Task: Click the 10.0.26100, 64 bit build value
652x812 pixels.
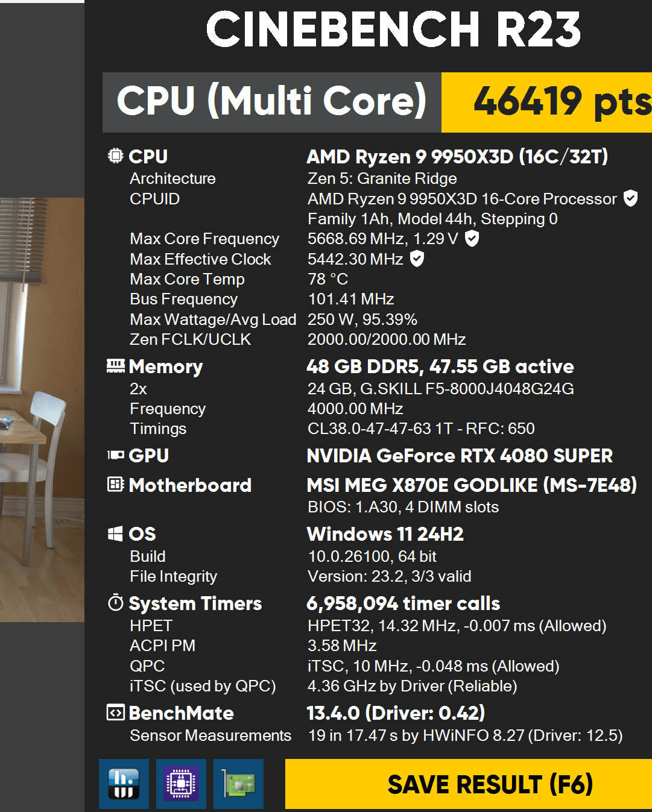Action: (372, 556)
